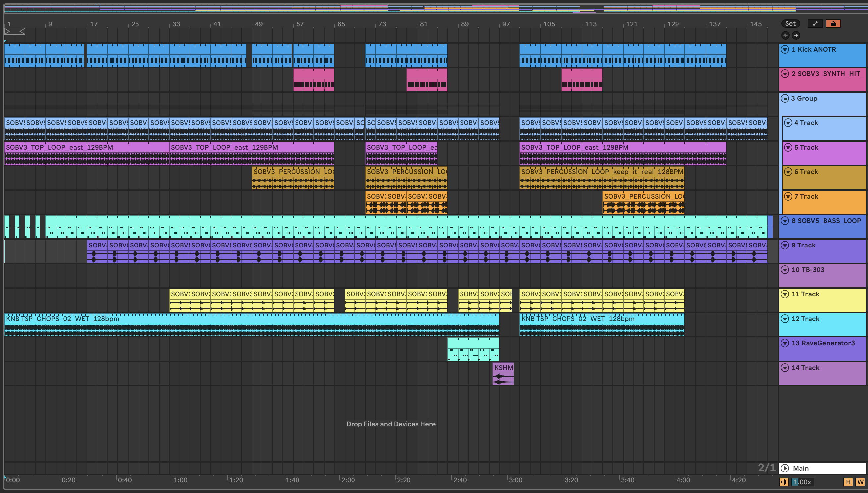The image size is (868, 493).
Task: Toggle the W width optimization button
Action: tap(860, 482)
